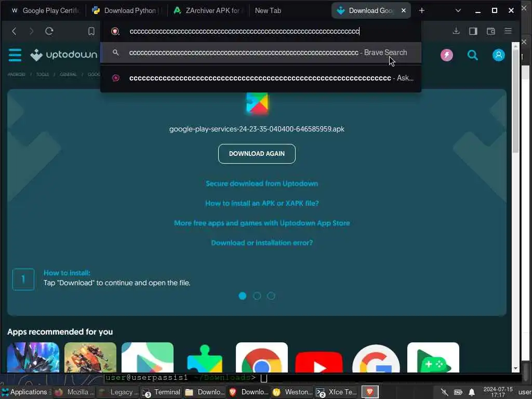Switch to Download Python tab
Viewport: 532px width, 399px height.
pos(126,10)
